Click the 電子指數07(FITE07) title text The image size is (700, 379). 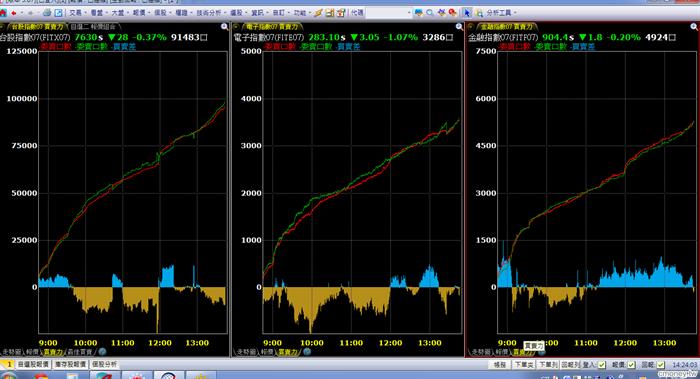[x=268, y=37]
